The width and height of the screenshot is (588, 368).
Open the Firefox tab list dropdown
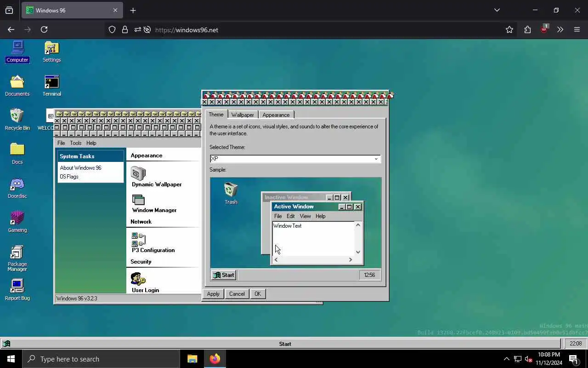[497, 10]
